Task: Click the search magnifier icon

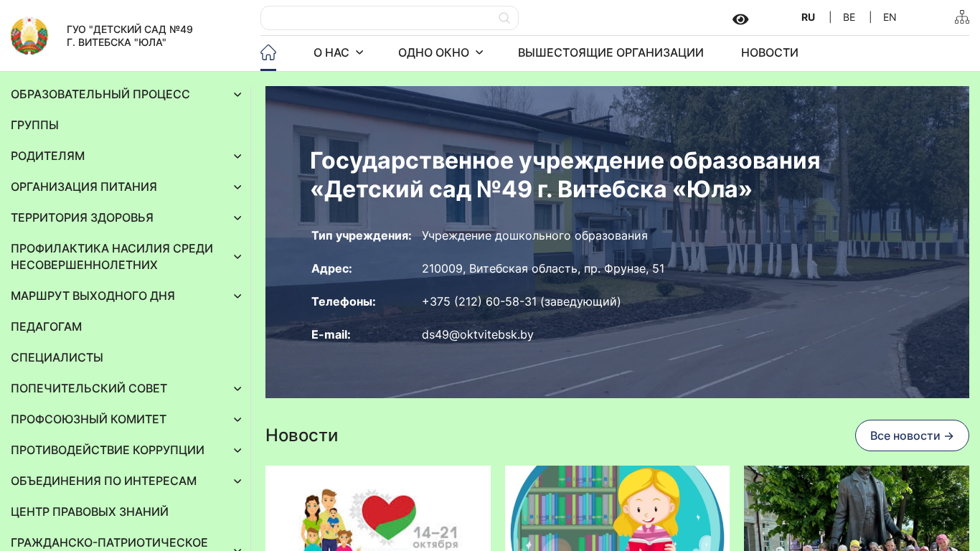Action: coord(504,18)
